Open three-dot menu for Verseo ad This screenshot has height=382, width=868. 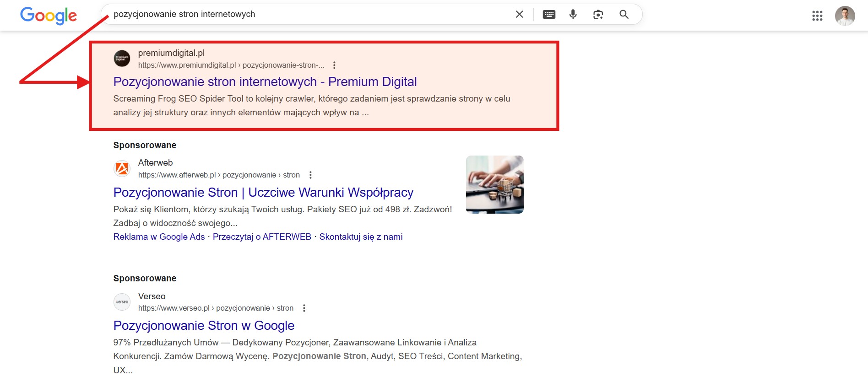click(x=304, y=308)
